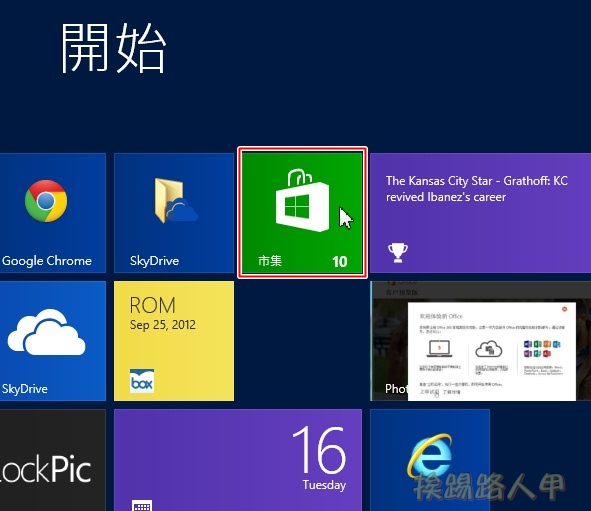This screenshot has width=591, height=511.
Task: Open the yellow Box ROM tile
Action: tap(174, 341)
